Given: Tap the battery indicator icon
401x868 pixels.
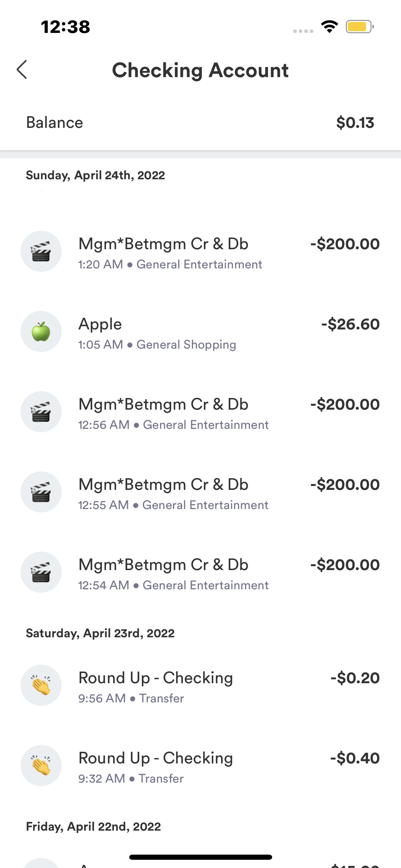Looking at the screenshot, I should click(x=359, y=26).
